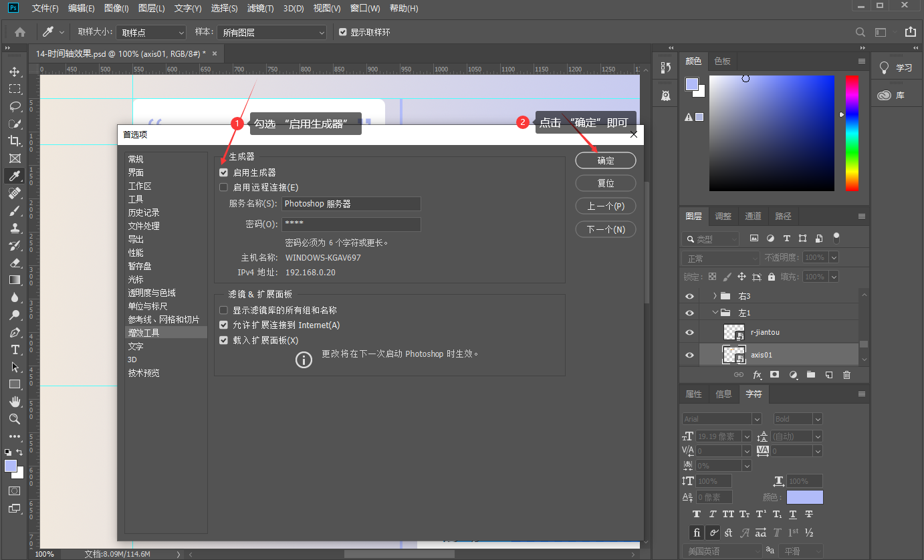The image size is (924, 560).
Task: Switch to the 通道 tab
Action: click(x=754, y=217)
